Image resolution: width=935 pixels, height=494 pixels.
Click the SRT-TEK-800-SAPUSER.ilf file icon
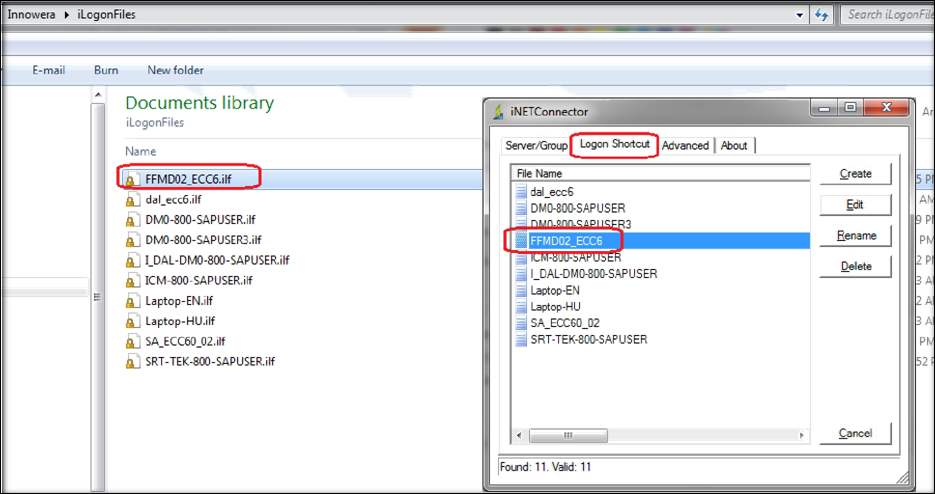pyautogui.click(x=131, y=362)
